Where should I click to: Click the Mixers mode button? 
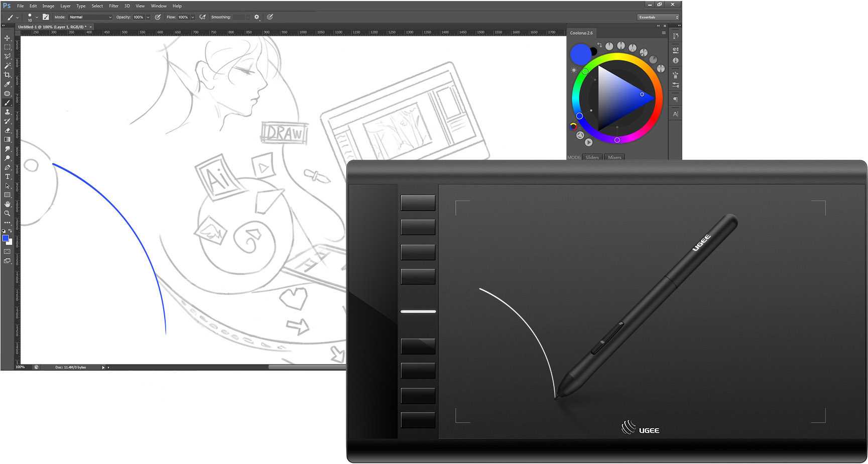tap(614, 157)
